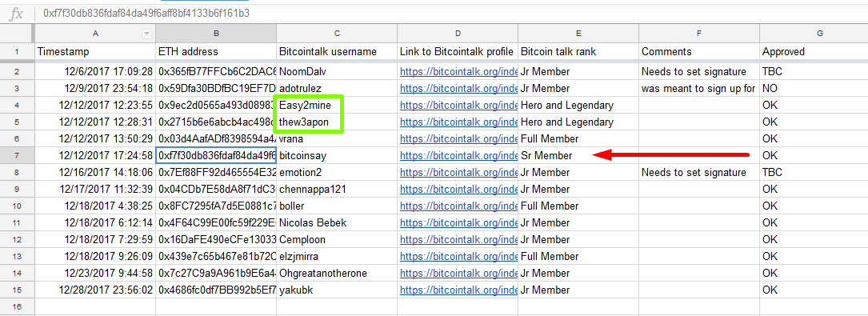The image size is (868, 316).
Task: Select column D header
Action: point(458,34)
